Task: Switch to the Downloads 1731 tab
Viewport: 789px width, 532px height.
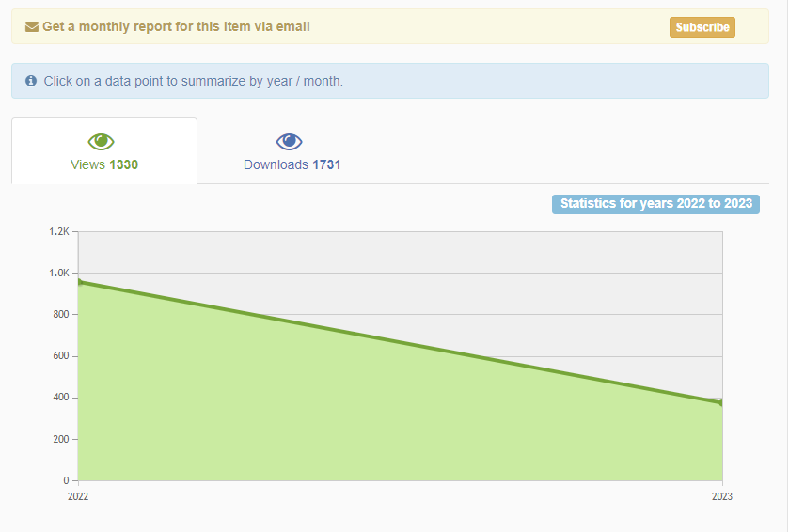Action: point(292,150)
